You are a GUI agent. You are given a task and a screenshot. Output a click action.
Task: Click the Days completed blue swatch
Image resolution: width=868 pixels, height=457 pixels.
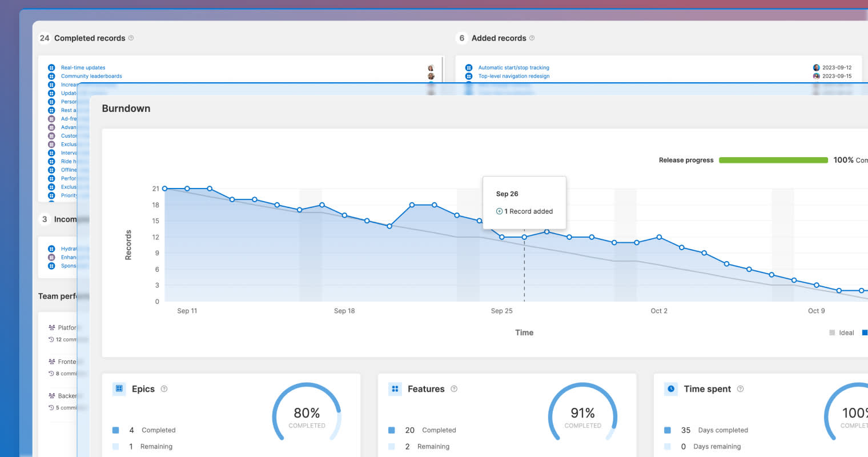[668, 430]
